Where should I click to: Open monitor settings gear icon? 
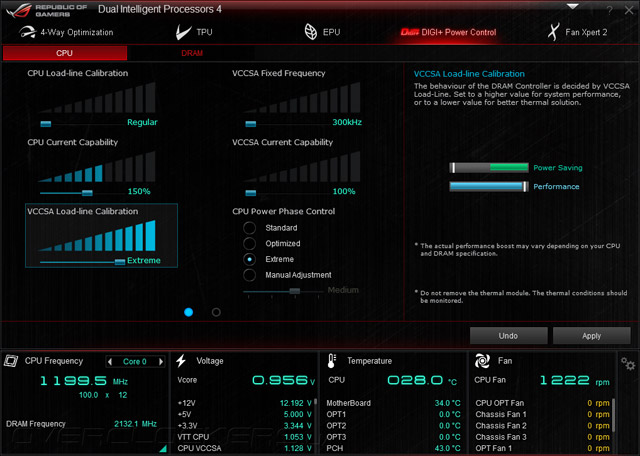(x=628, y=363)
